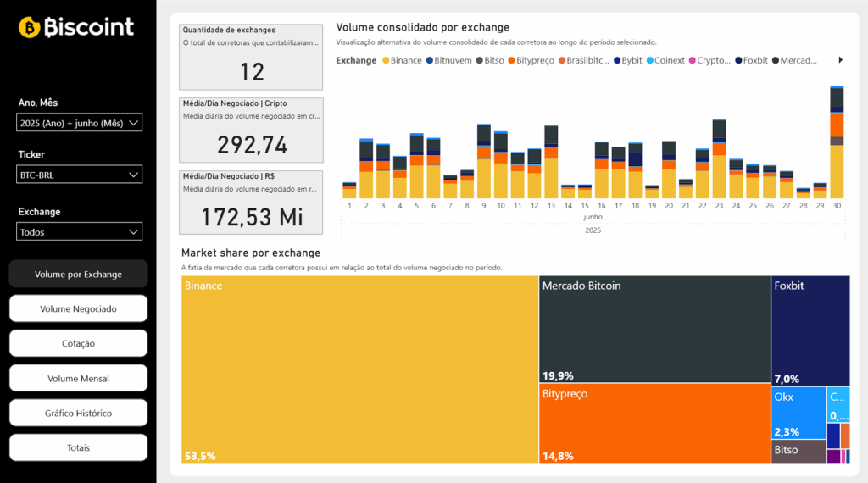Click the Média/Dia Negociado R$ card

(251, 203)
